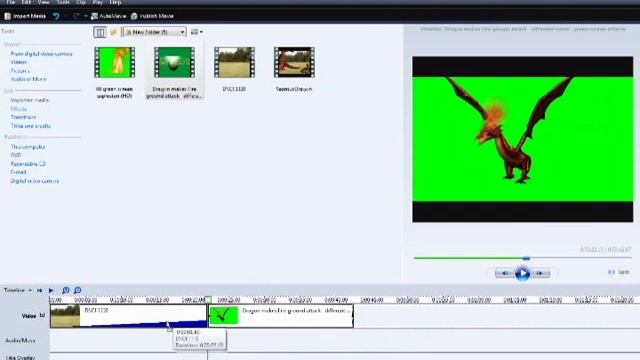The height and width of the screenshot is (360, 640).
Task: Launch AutoMovie from the toolbar
Action: coord(108,16)
